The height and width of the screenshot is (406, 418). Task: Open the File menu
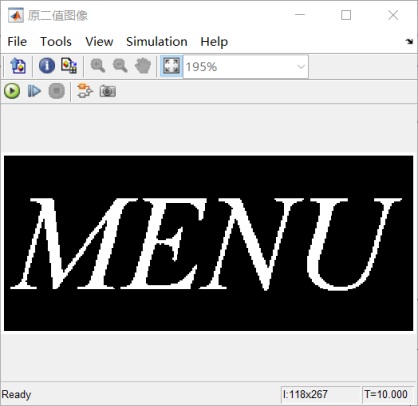coord(17,42)
